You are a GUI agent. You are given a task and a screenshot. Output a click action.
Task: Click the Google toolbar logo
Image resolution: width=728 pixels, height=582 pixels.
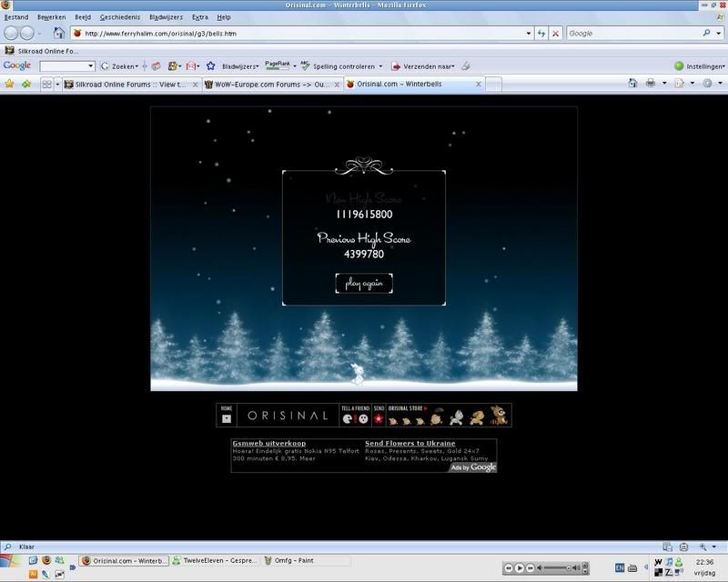[17, 65]
